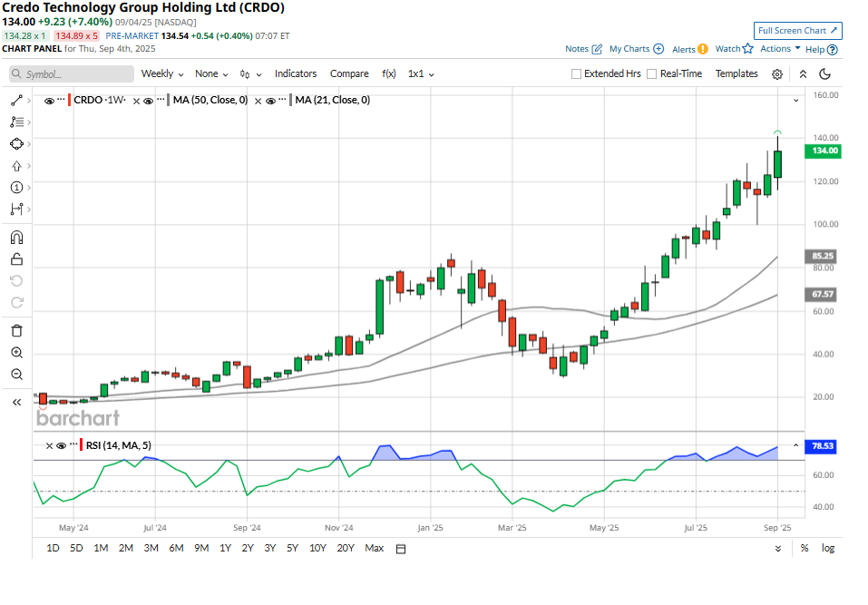Open more options for CRDO series
This screenshot has height=605, width=868.
61,100
